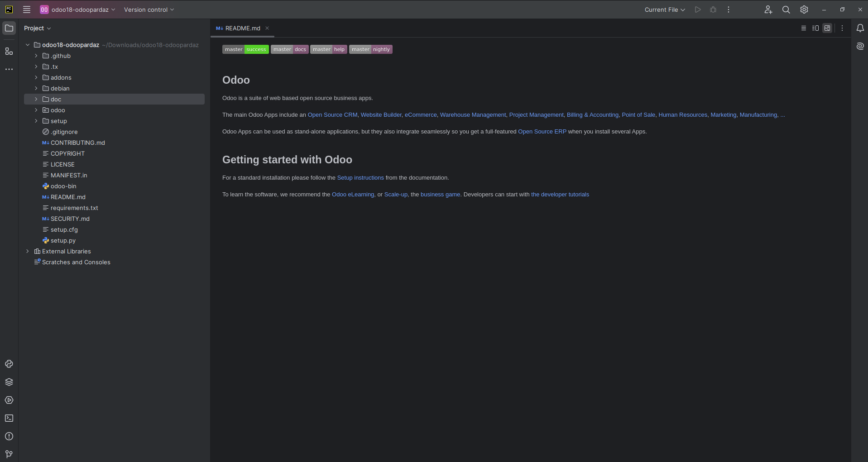Follow the Open Source CRM link
Viewport: 868px width, 462px height.
point(332,115)
